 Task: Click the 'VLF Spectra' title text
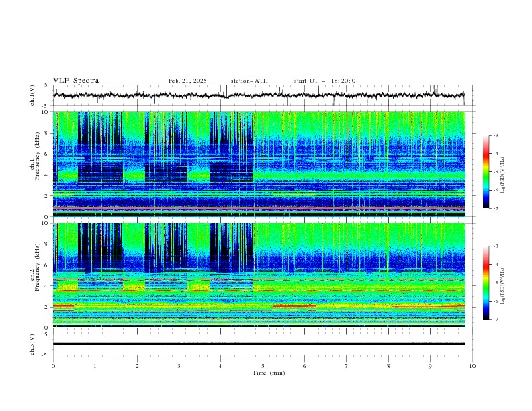76,81
